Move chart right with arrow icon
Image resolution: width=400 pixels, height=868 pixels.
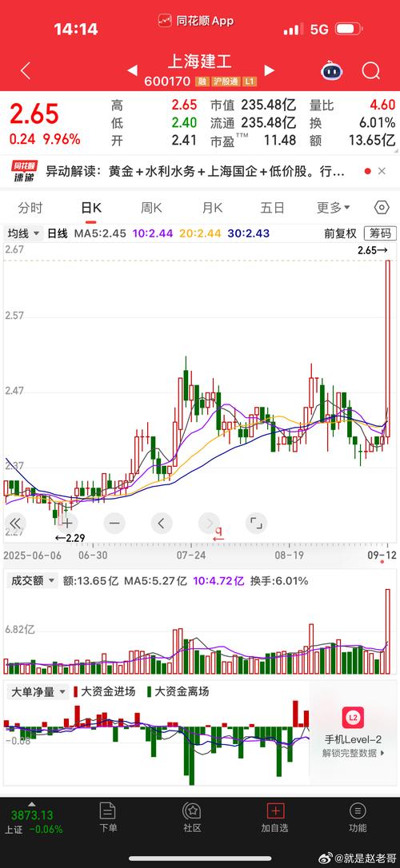(210, 524)
